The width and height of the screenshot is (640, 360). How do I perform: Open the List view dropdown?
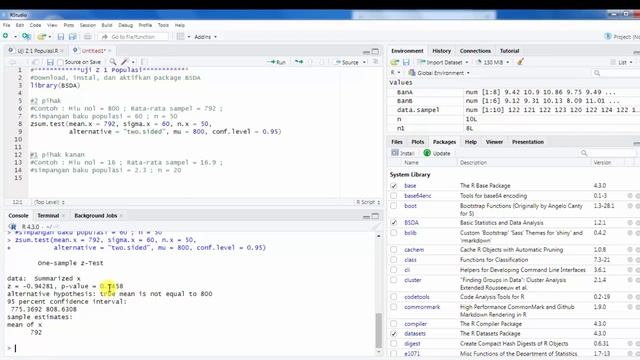tap(622, 62)
